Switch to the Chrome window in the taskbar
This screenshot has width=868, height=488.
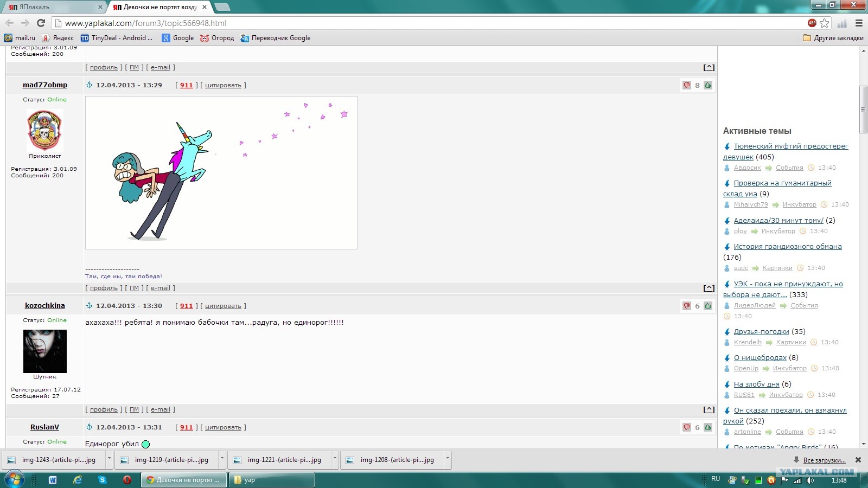click(x=183, y=480)
